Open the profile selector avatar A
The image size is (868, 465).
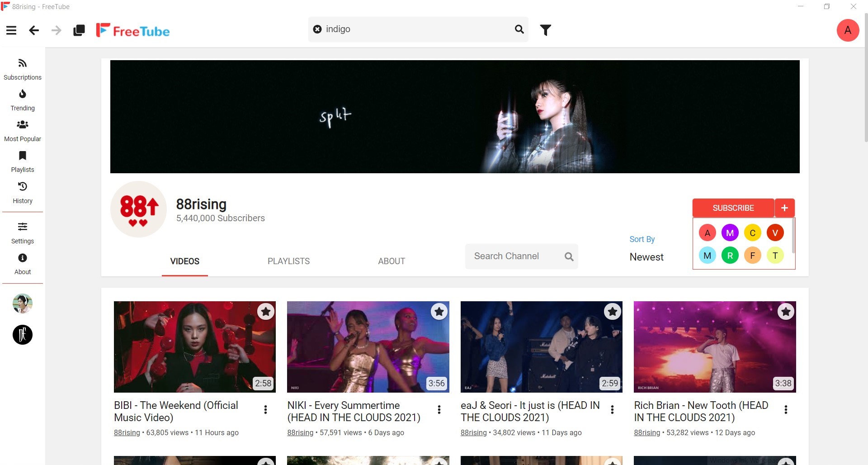pos(848,30)
